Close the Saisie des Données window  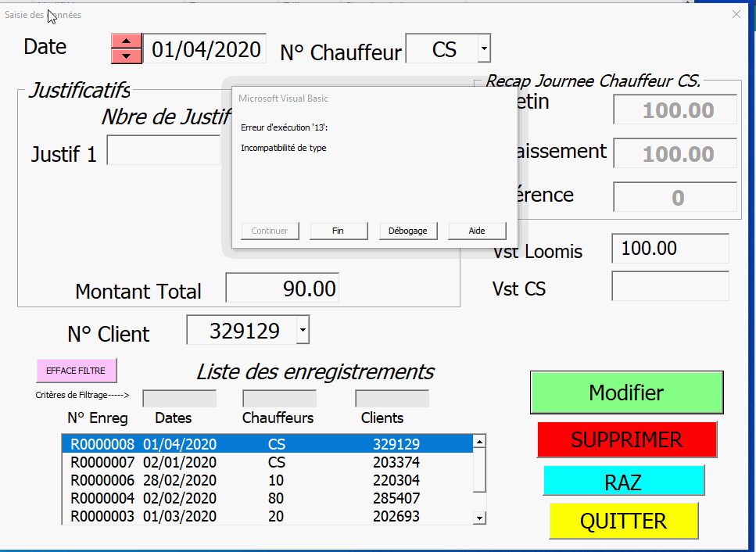(x=736, y=14)
